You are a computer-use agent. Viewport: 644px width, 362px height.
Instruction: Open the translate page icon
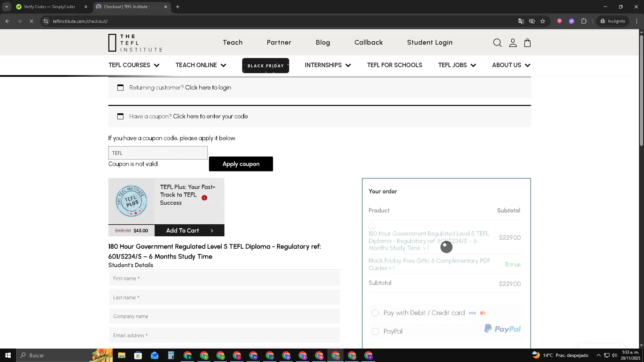pyautogui.click(x=521, y=21)
